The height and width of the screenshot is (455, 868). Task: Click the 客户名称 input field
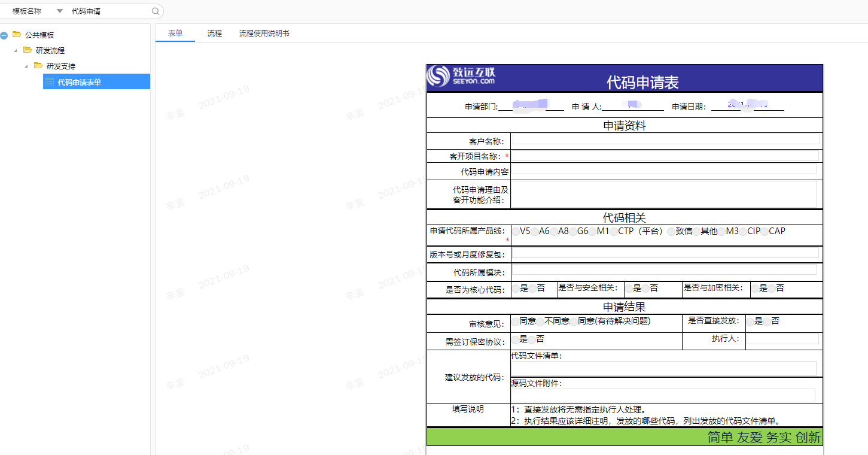coord(665,139)
